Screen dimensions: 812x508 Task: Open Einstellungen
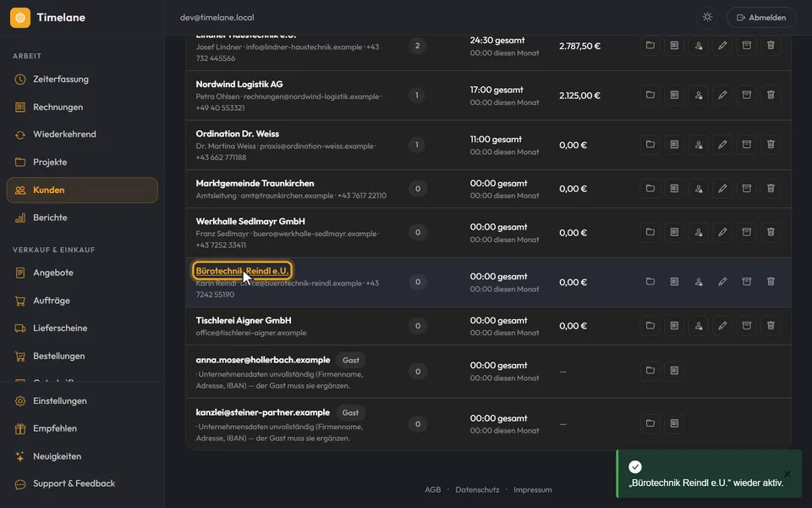coord(82,400)
